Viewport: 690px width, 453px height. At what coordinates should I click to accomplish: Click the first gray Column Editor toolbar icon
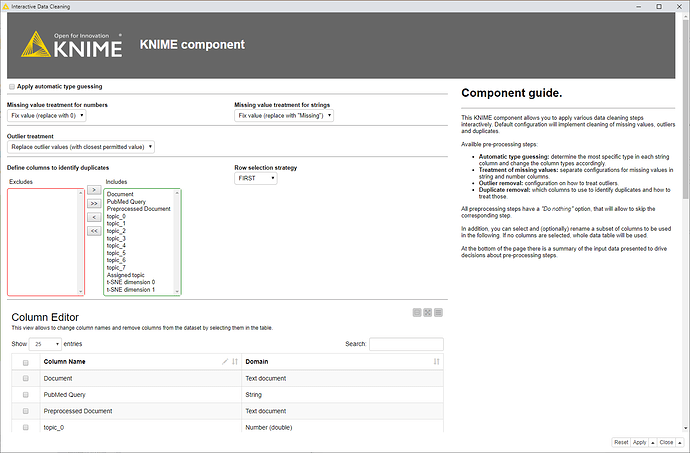[x=417, y=313]
